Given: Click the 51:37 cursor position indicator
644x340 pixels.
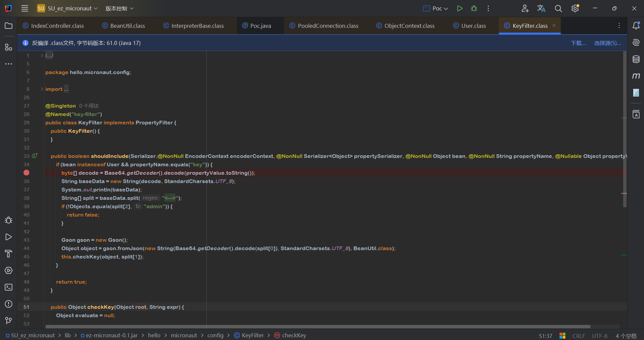Looking at the screenshot, I should [x=546, y=336].
